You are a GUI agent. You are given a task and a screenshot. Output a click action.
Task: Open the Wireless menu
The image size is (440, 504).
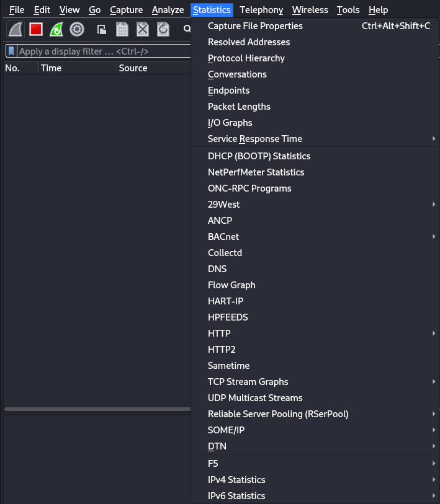click(310, 10)
